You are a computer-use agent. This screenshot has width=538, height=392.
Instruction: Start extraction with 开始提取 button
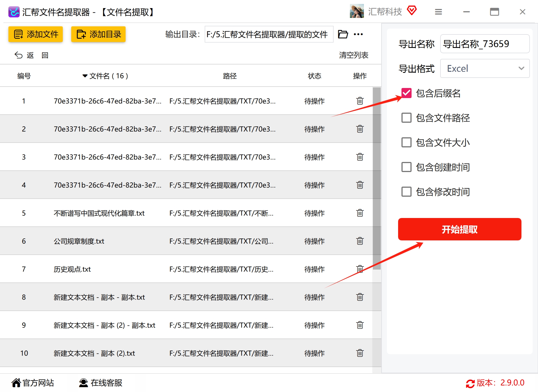pos(460,229)
